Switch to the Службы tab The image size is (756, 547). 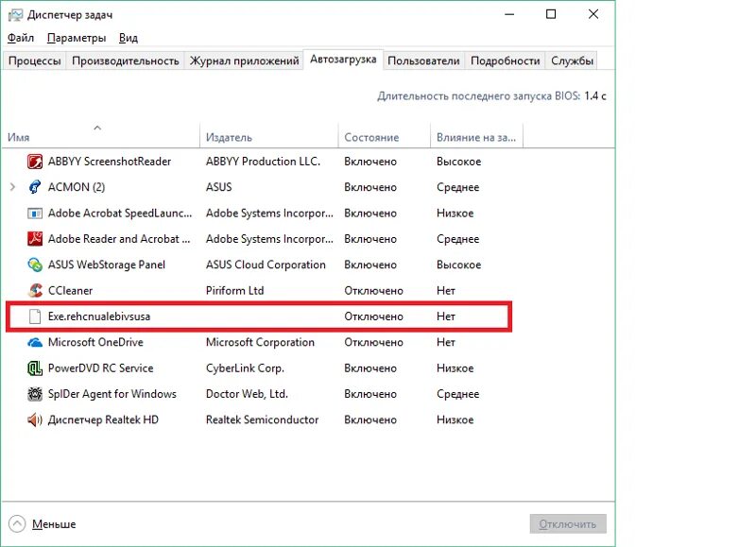[572, 60]
